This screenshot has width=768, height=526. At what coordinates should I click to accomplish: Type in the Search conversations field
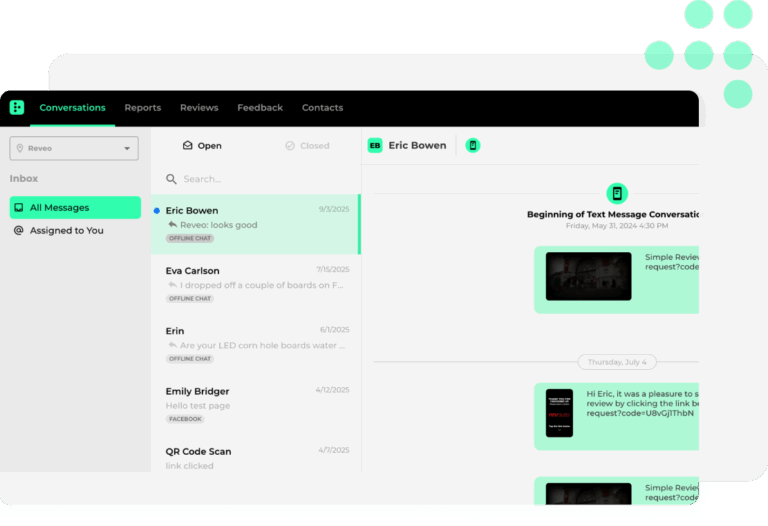(260, 179)
